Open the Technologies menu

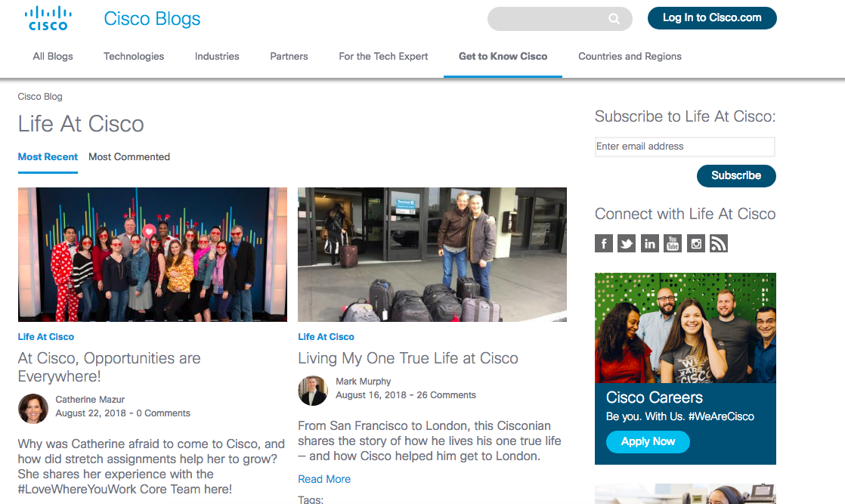coord(134,56)
